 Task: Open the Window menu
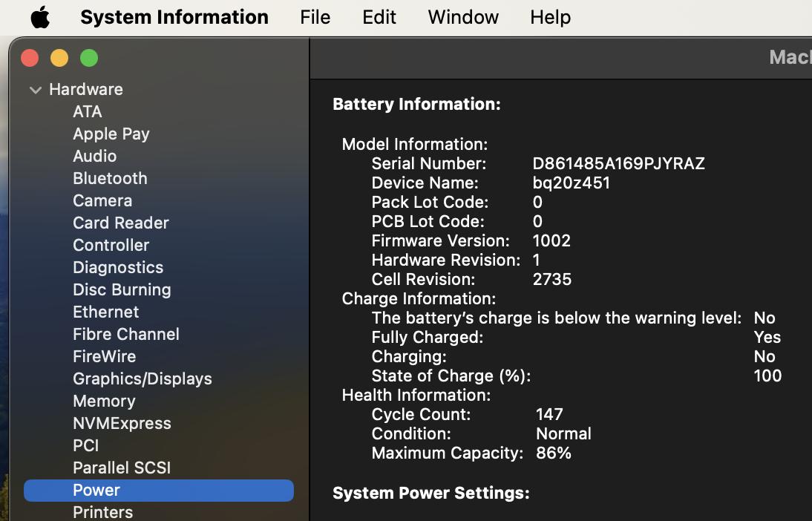(463, 17)
